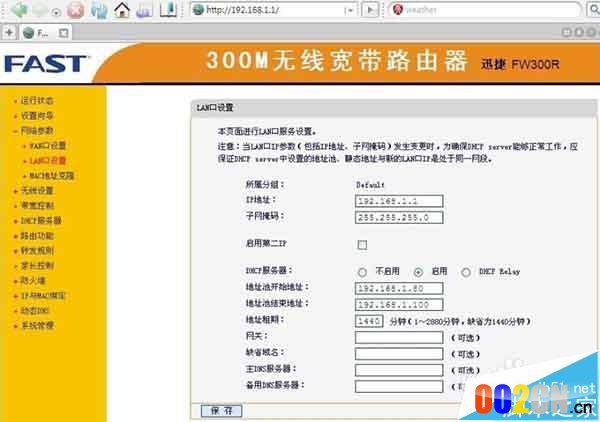Click the 备用DNS服务器 input field

[399, 386]
